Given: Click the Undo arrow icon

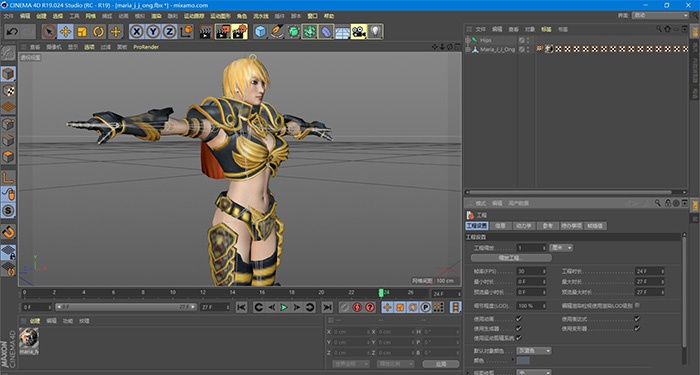Looking at the screenshot, I should click(12, 32).
